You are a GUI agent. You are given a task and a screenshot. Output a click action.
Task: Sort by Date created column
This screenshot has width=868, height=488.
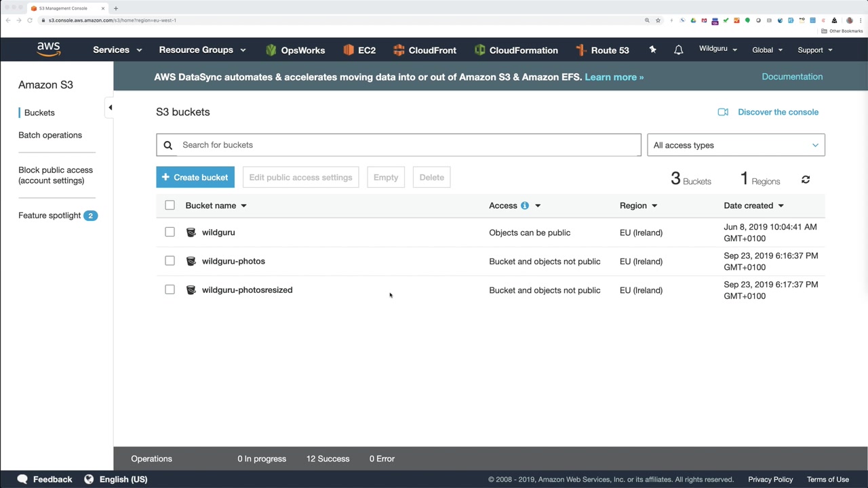[753, 205]
